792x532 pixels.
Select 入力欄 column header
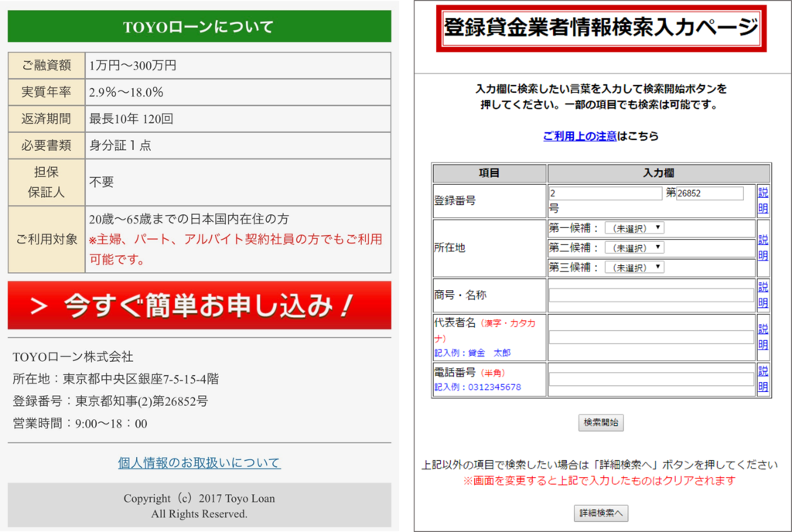click(659, 173)
